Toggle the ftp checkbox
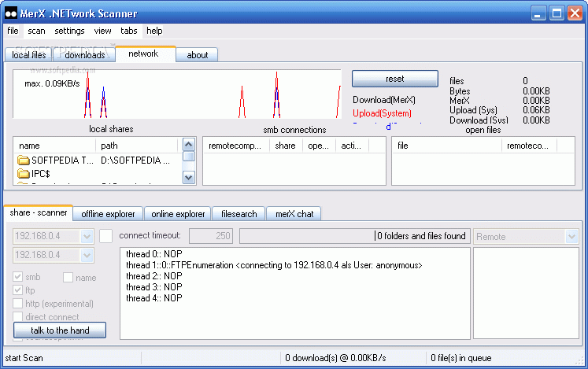Screen dimensions: 588x369 17,290
